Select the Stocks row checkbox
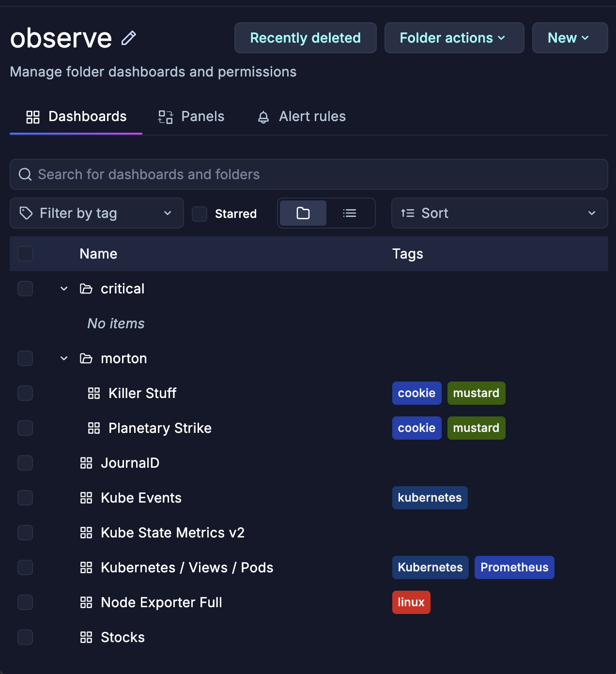 pyautogui.click(x=25, y=637)
